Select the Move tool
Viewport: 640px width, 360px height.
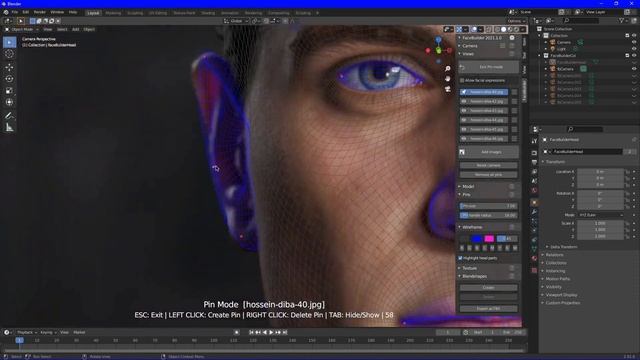click(9, 67)
